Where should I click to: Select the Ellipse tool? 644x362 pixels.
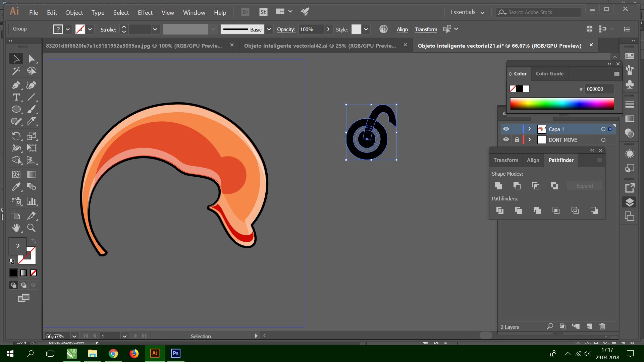click(16, 109)
